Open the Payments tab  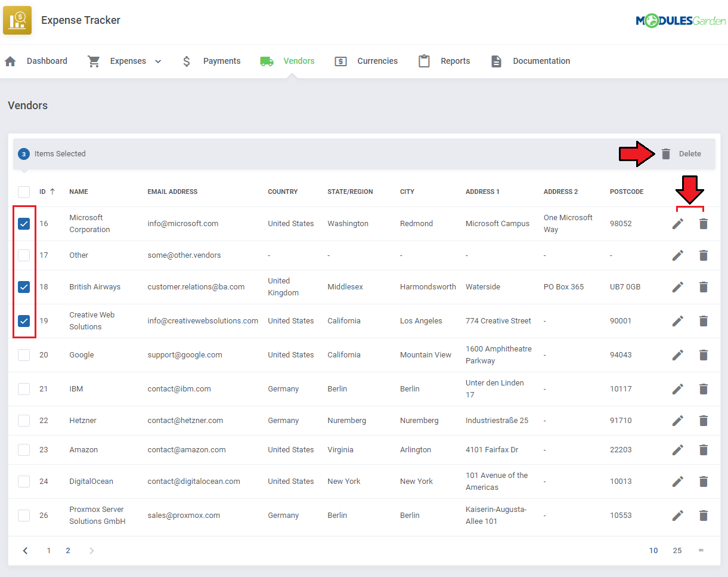tap(211, 61)
